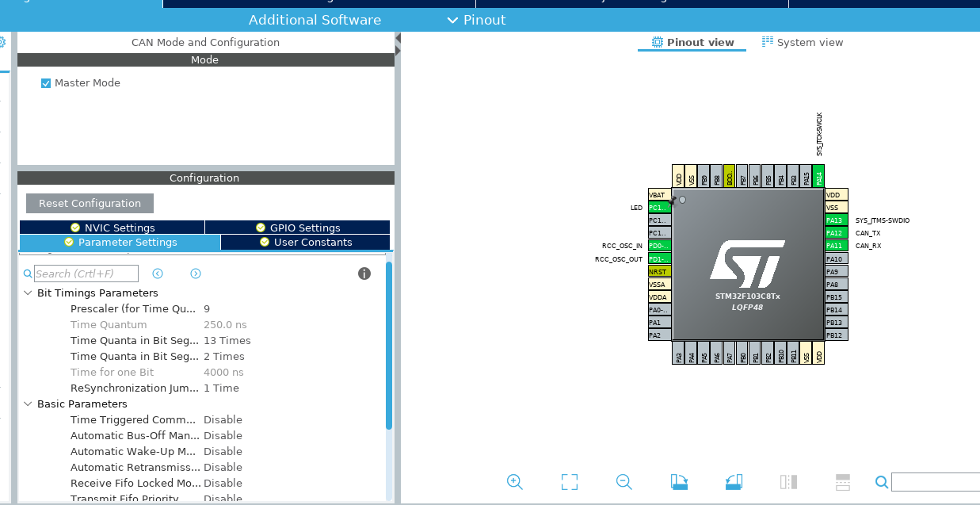Click the fit-to-screen icon below the chip

click(x=569, y=481)
